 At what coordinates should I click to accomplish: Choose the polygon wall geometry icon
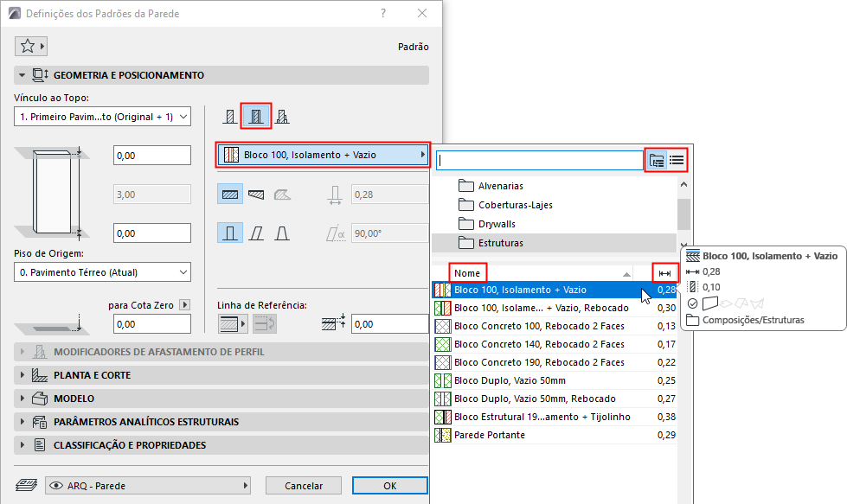point(282,195)
